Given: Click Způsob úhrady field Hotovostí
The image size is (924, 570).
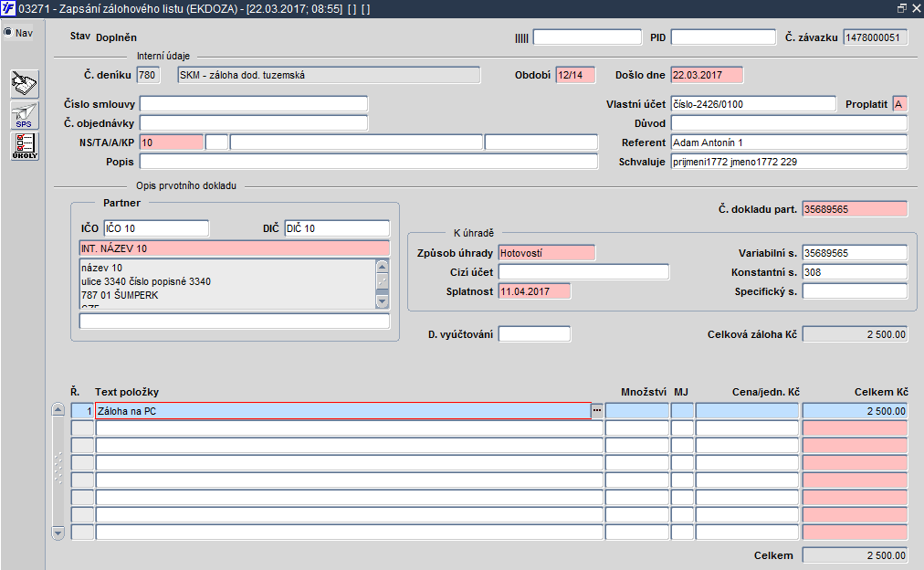Looking at the screenshot, I should tap(547, 253).
